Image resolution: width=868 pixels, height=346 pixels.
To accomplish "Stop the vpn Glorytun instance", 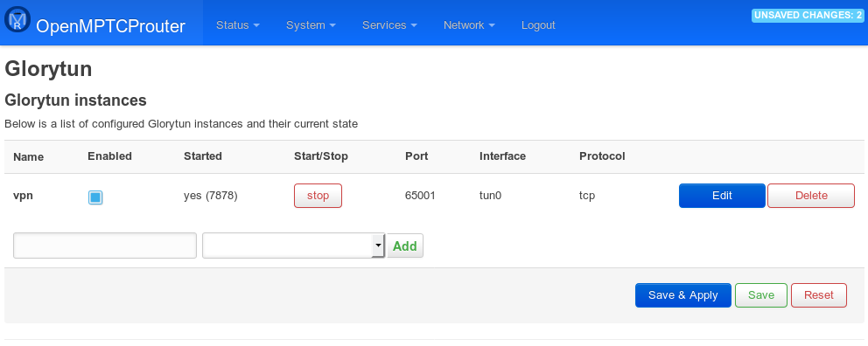I will pos(318,196).
